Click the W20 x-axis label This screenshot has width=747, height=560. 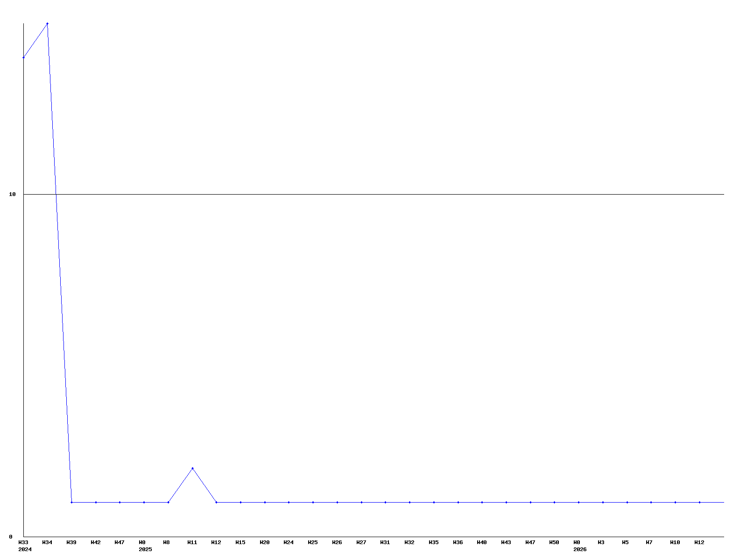pyautogui.click(x=265, y=542)
